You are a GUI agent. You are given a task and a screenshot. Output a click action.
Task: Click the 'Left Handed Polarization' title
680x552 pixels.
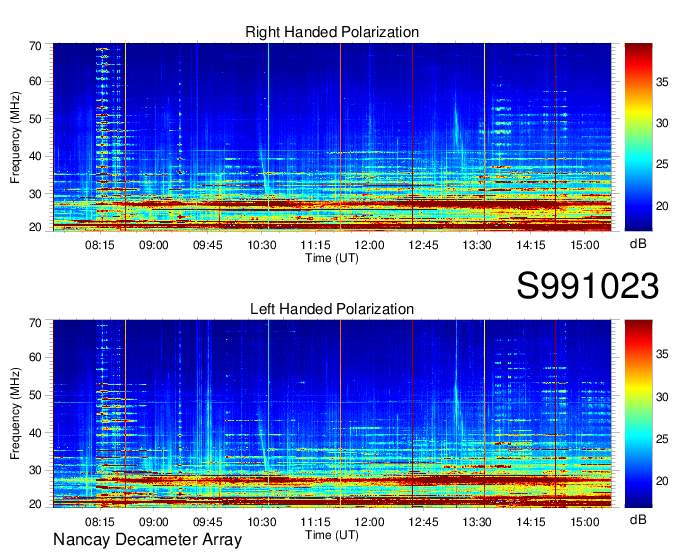332,309
